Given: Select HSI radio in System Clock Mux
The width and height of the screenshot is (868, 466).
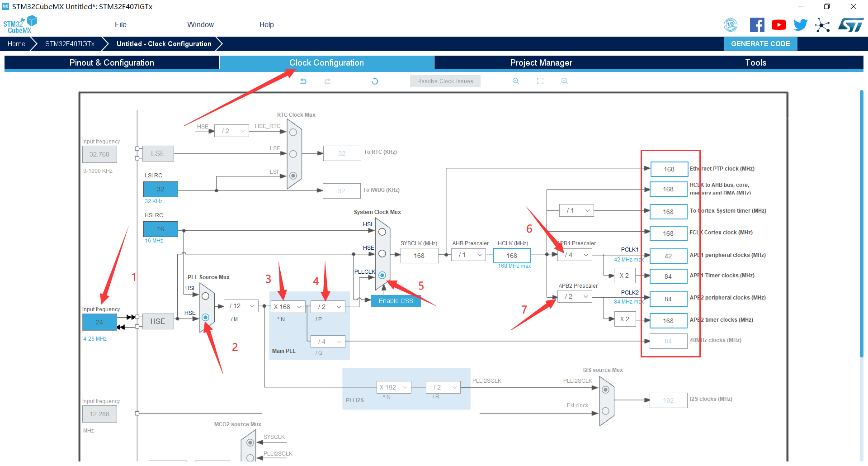Looking at the screenshot, I should point(382,232).
